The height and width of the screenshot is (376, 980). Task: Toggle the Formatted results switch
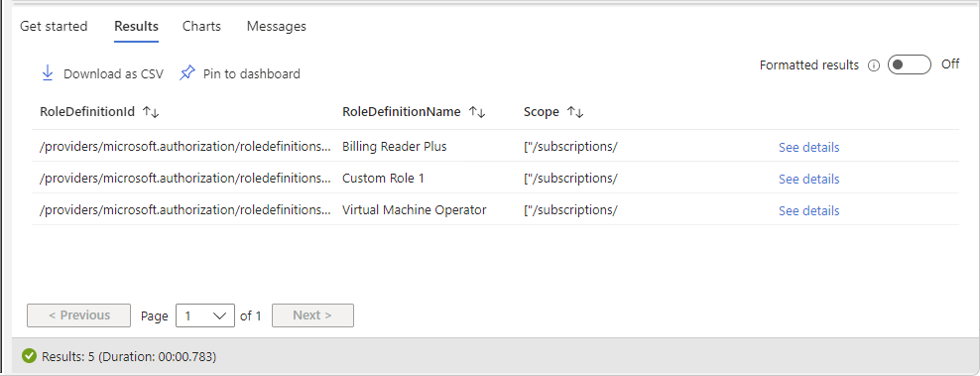click(910, 65)
